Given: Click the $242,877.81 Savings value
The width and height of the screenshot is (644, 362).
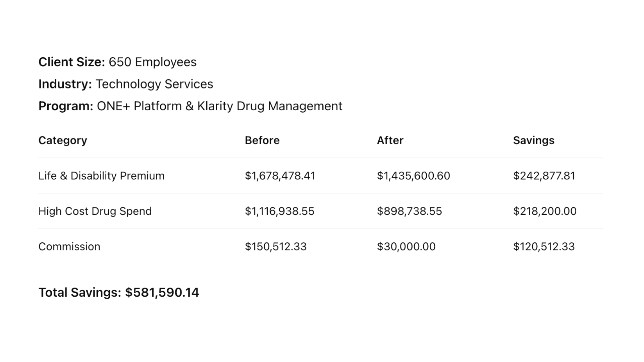Looking at the screenshot, I should [544, 176].
